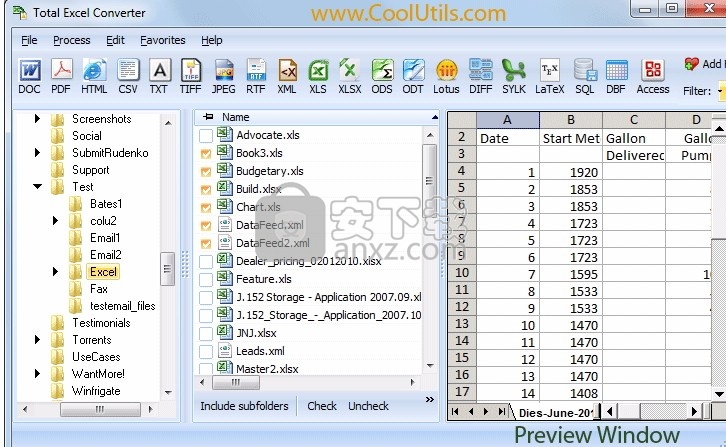This screenshot has height=447, width=726.
Task: Uncheck DataFeed.xml checkbox
Action: point(206,226)
